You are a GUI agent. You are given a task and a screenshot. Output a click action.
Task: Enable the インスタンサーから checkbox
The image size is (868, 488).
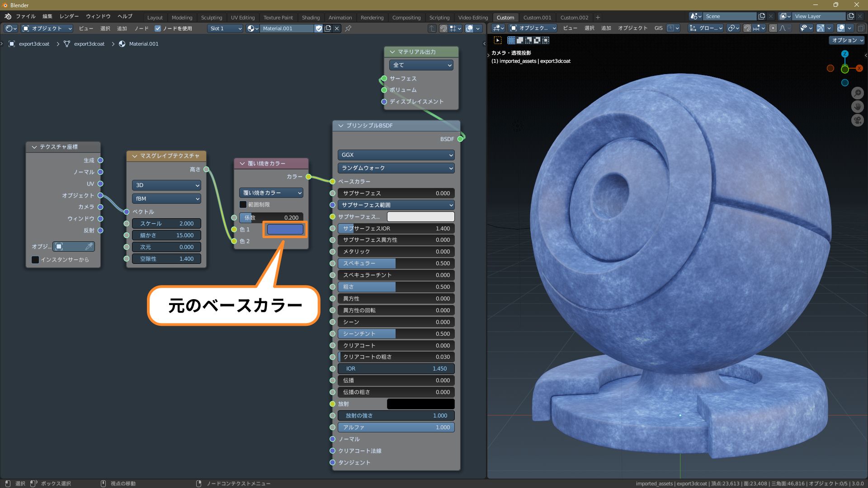pos(35,260)
